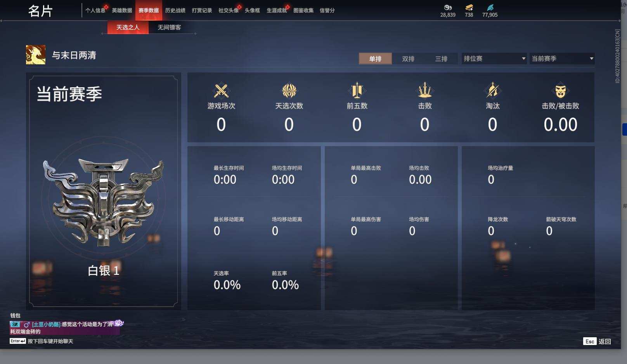
Task: Open the 英雄数据 tab
Action: (122, 10)
